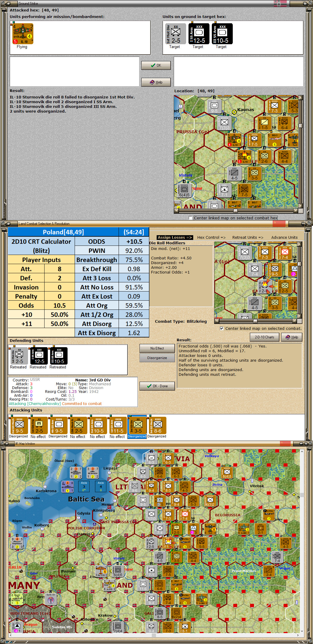This screenshot has height=644, width=313.
Task: Select attacking unit 2nd GD Mech 9-5
Action: (19, 425)
